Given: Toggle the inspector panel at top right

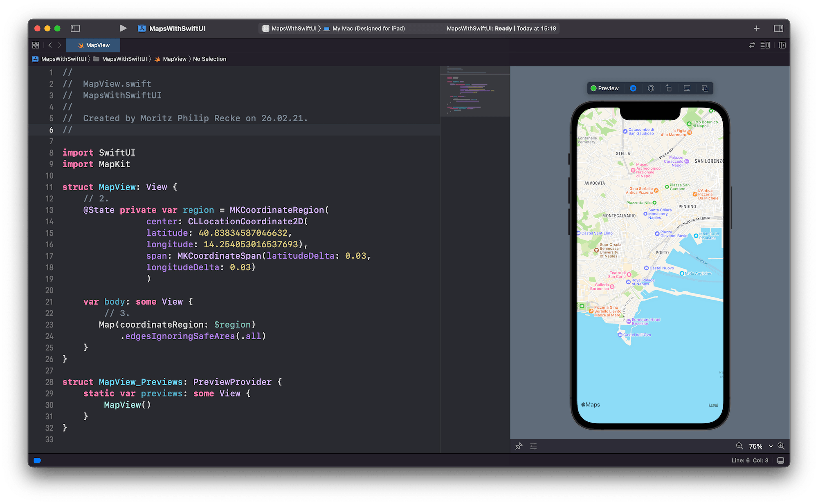Looking at the screenshot, I should (778, 28).
